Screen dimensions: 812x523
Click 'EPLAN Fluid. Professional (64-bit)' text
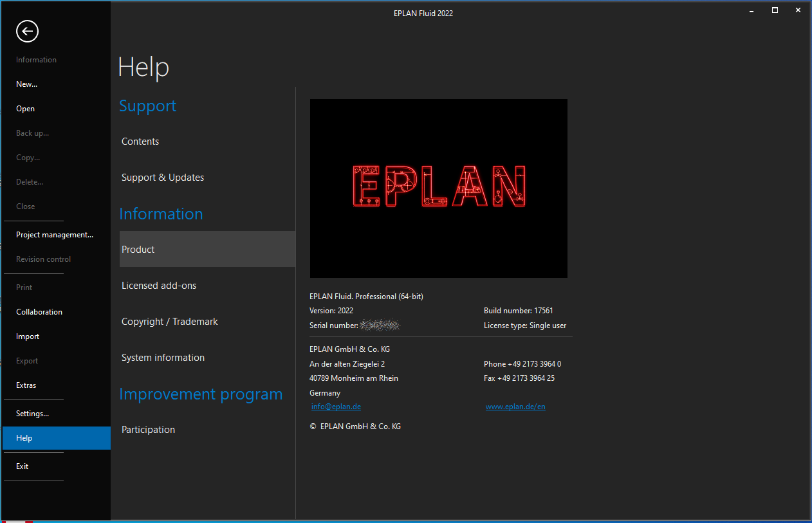click(x=366, y=297)
